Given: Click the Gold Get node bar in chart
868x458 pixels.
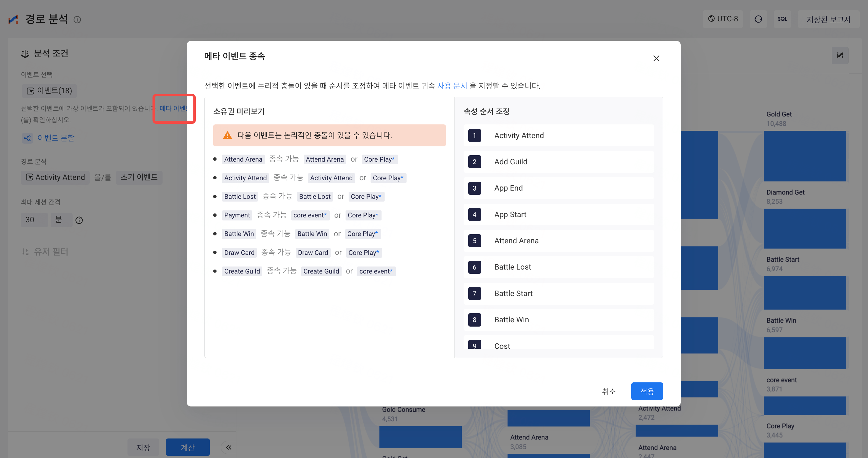Looking at the screenshot, I should coord(804,156).
